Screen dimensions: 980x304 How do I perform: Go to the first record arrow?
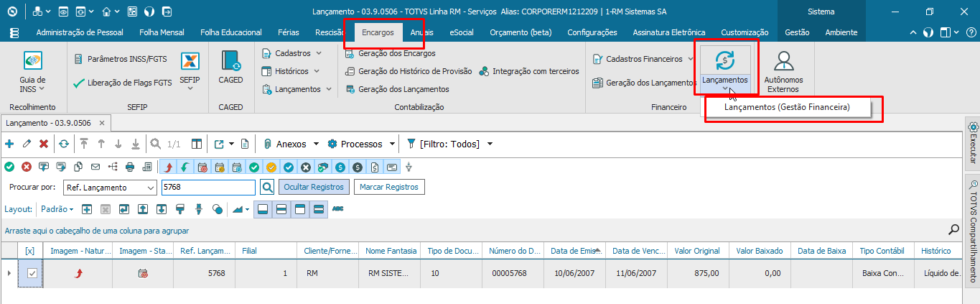pos(84,144)
